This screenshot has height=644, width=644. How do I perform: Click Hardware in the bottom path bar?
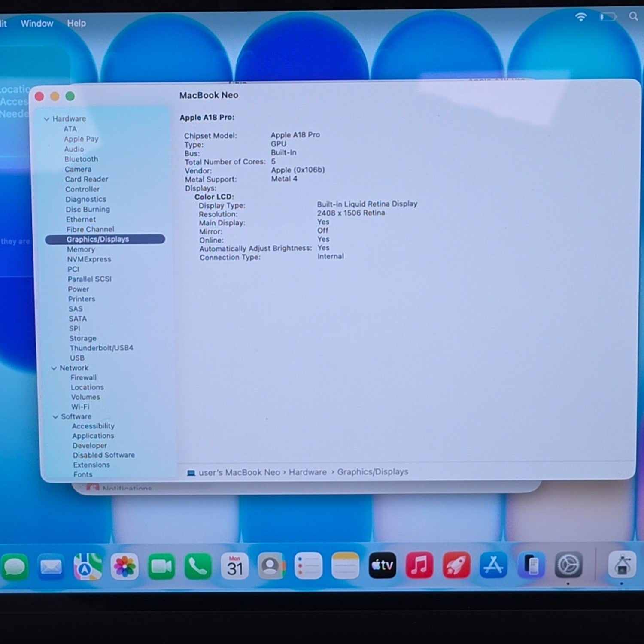307,472
